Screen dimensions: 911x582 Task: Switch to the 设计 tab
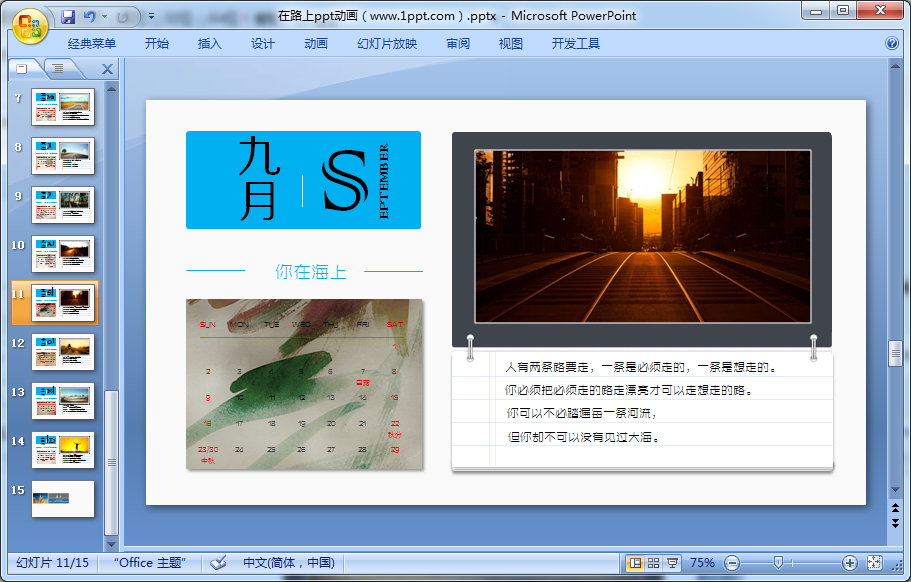(x=263, y=44)
